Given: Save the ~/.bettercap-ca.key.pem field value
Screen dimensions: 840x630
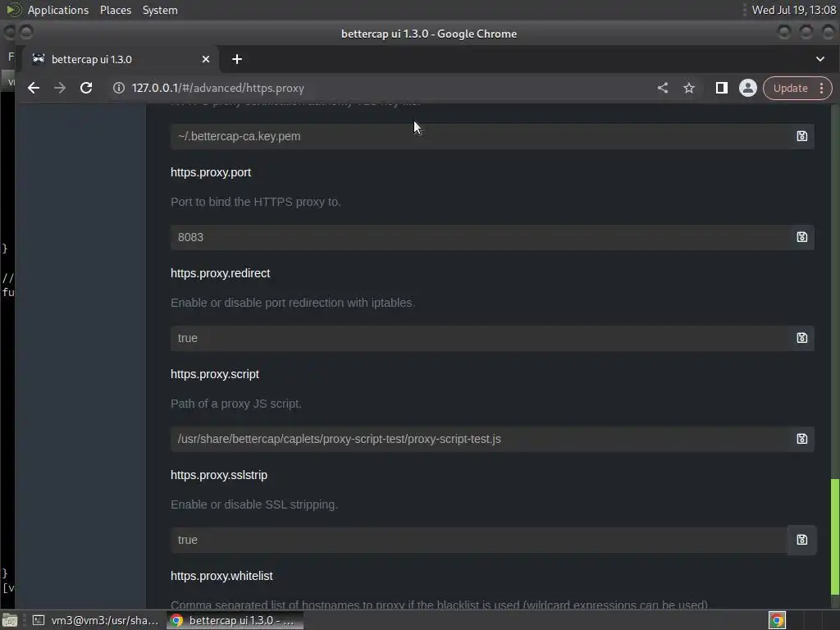Looking at the screenshot, I should [801, 136].
